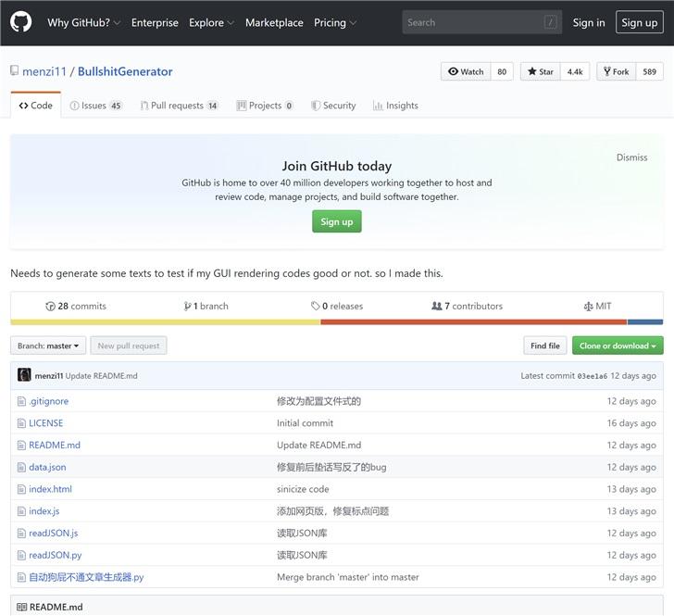Open the data.json file
The height and width of the screenshot is (616, 674).
coord(47,467)
